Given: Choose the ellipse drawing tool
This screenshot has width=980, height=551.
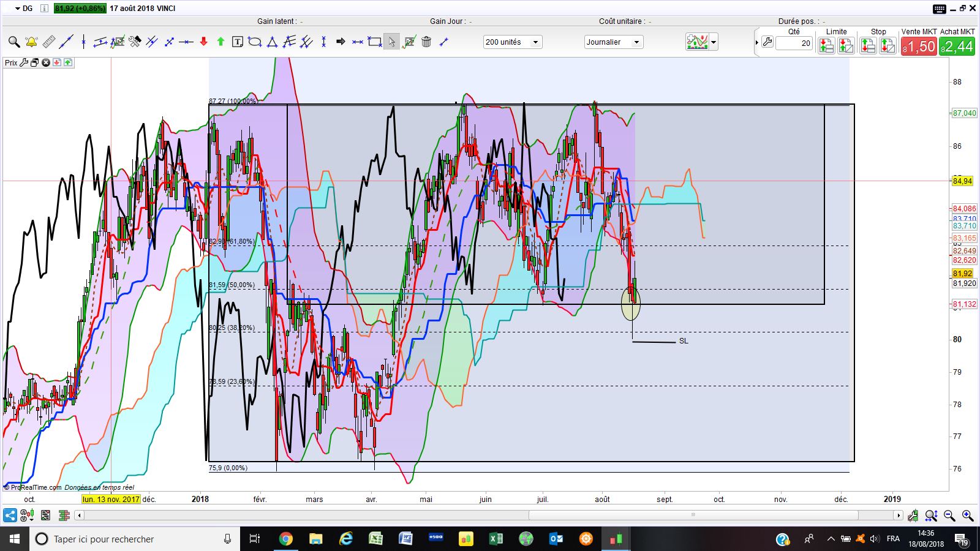Looking at the screenshot, I should point(255,42).
